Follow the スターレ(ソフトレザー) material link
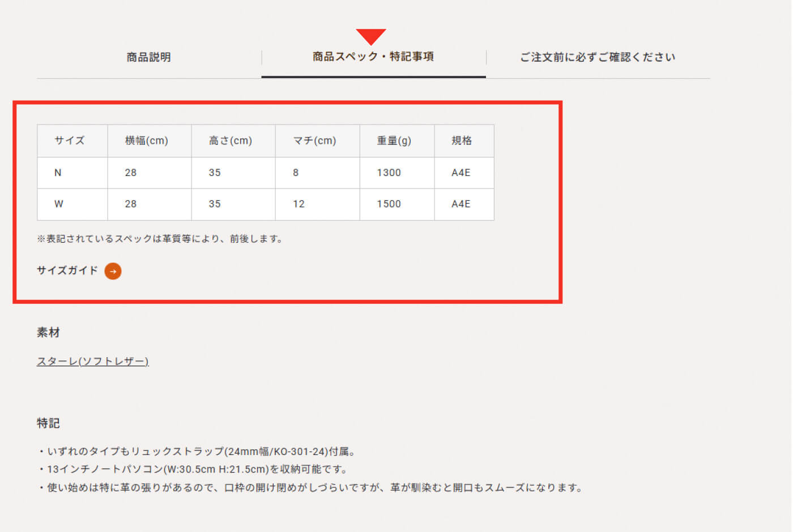Viewport: 793px width, 532px height. coord(92,361)
